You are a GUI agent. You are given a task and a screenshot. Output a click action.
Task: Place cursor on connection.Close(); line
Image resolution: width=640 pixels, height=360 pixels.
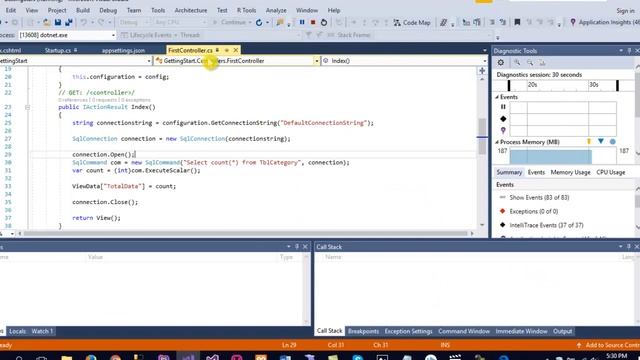[105, 202]
